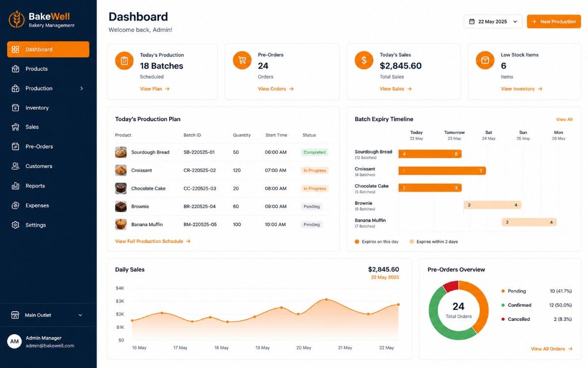Click the Start Time column header
Viewport: 588px width, 368px height.
pyautogui.click(x=276, y=135)
